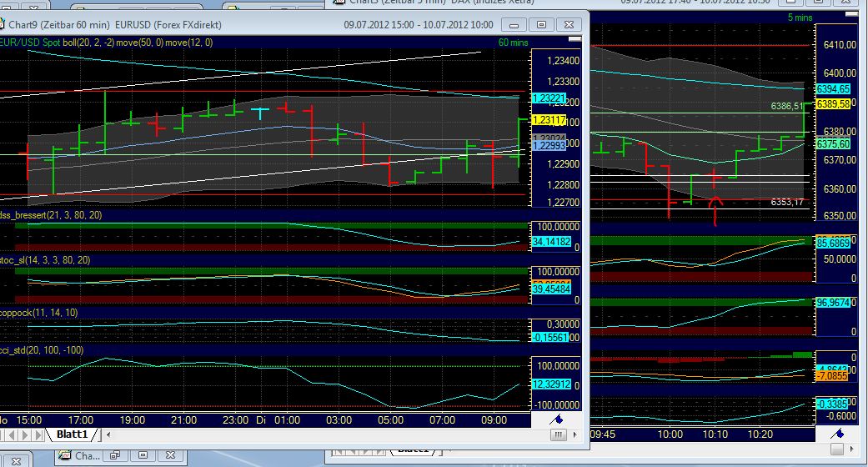Click DAX level label 6353,17
The width and height of the screenshot is (868, 467).
coord(786,202)
